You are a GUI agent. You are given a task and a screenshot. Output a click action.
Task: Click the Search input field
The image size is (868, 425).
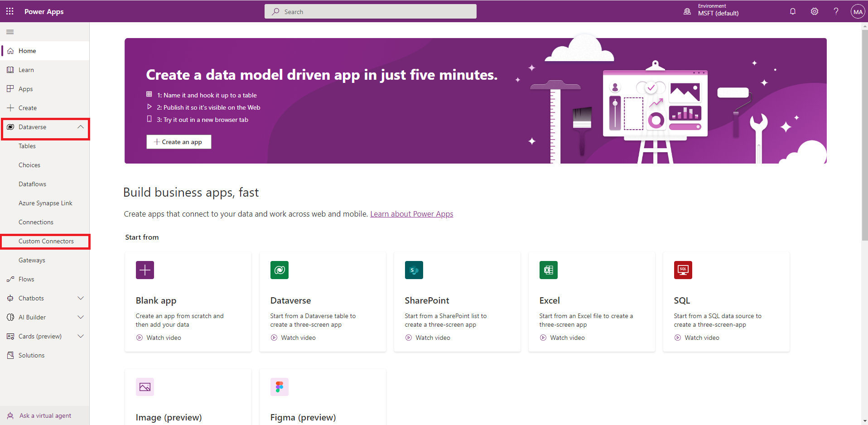coord(370,12)
